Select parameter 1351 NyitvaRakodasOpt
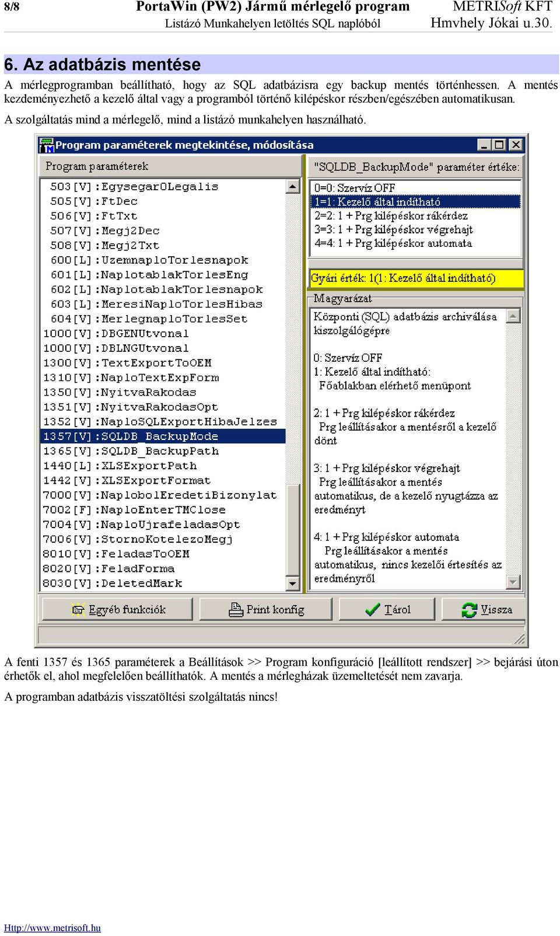 163,407
